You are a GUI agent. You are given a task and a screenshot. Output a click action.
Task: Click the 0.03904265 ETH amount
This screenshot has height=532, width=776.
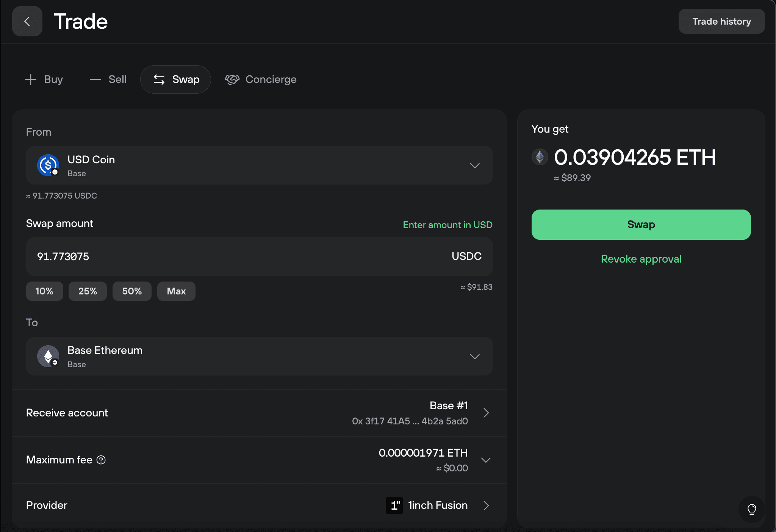(x=635, y=157)
